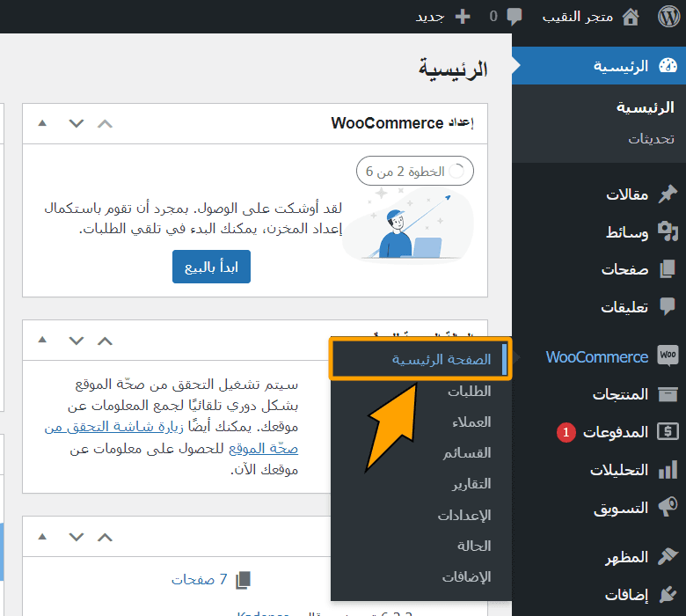
Task: Click the red notification badge on المدفوعات
Action: 566,433
